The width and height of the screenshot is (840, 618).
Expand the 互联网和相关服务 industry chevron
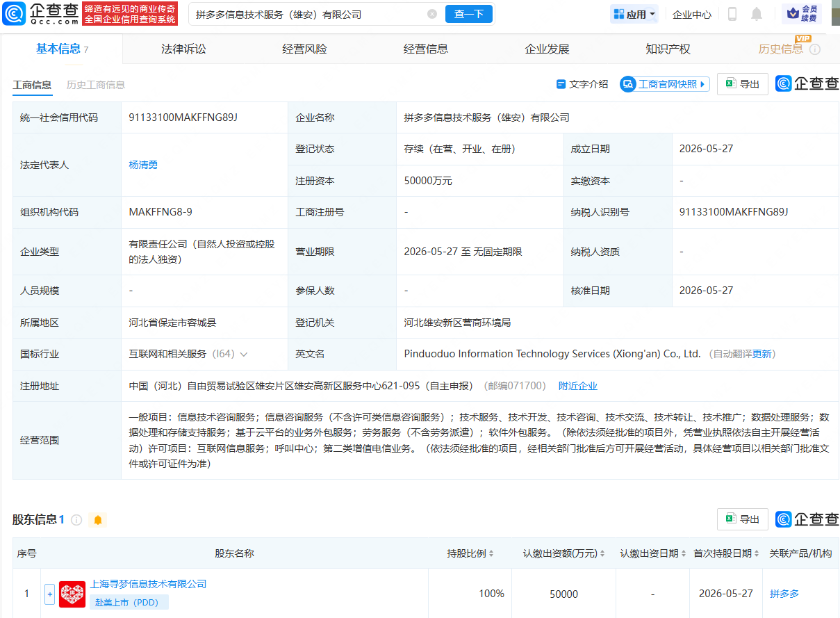[x=244, y=355]
